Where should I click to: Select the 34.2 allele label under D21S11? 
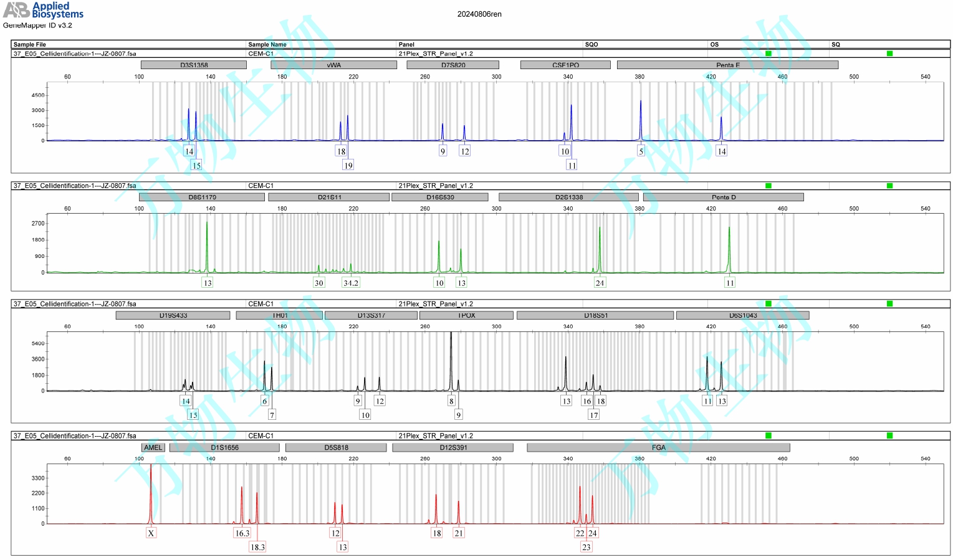351,283
